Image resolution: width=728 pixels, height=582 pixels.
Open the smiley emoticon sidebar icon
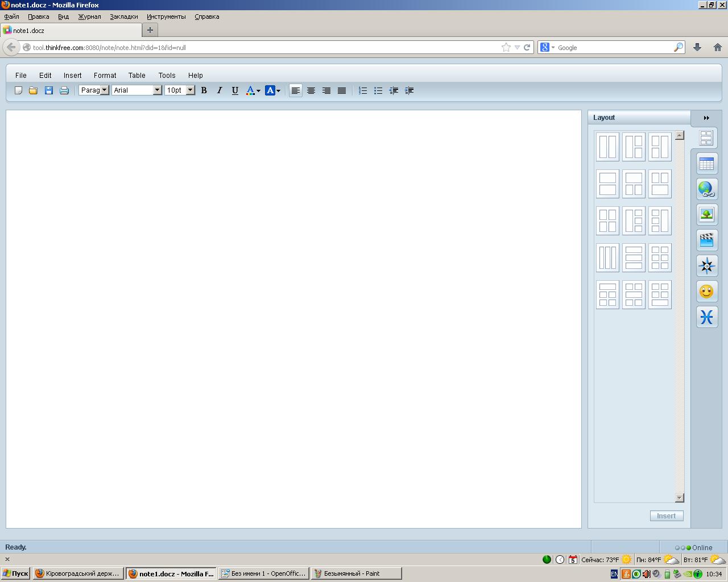tap(707, 292)
